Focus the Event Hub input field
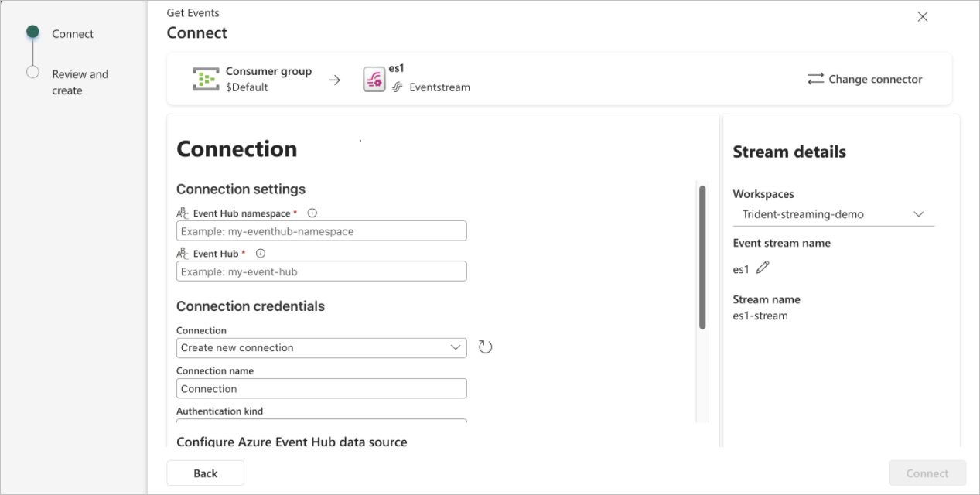The width and height of the screenshot is (980, 495). (322, 271)
